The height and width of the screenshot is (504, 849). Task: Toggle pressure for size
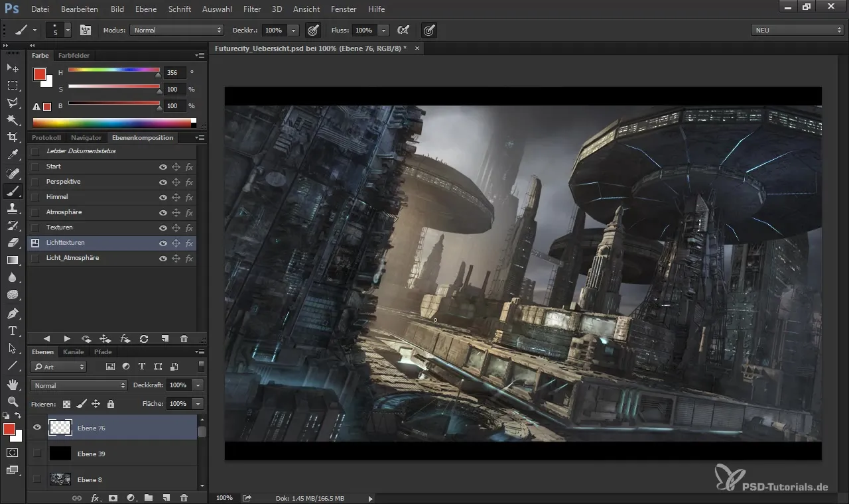(x=429, y=30)
